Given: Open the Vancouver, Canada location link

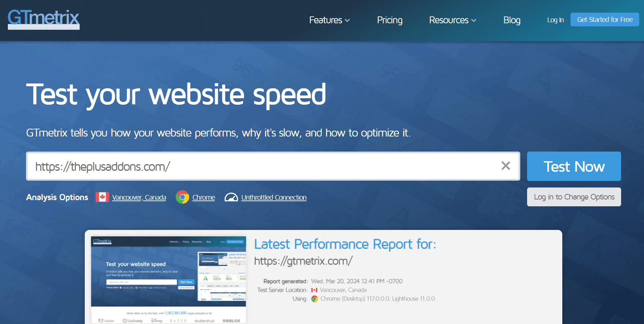Looking at the screenshot, I should click(x=139, y=197).
